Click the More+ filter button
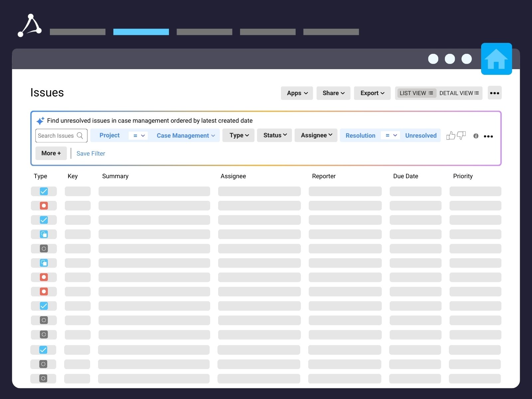Viewport: 532px width, 399px height. tap(51, 153)
